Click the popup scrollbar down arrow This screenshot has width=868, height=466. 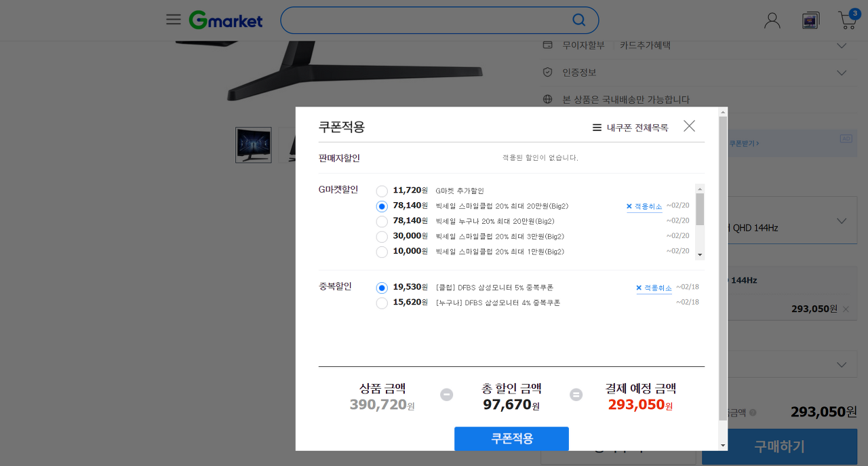click(x=723, y=446)
